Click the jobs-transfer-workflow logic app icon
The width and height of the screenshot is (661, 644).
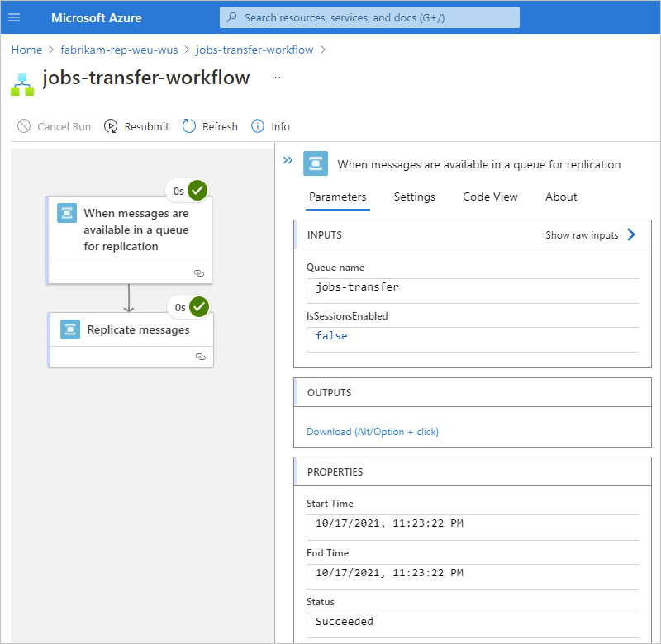[21, 79]
